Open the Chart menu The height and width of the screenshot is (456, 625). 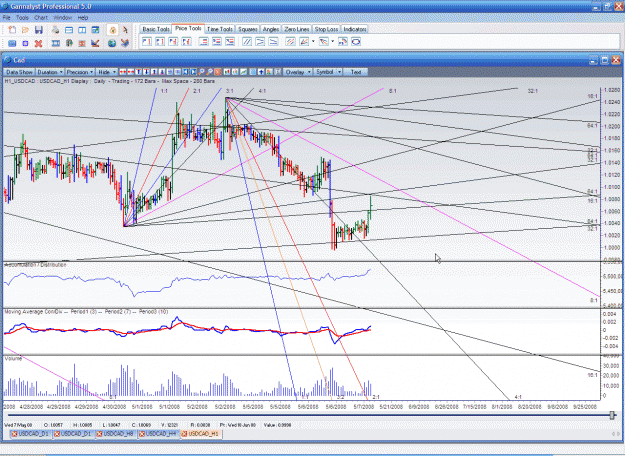tap(41, 18)
